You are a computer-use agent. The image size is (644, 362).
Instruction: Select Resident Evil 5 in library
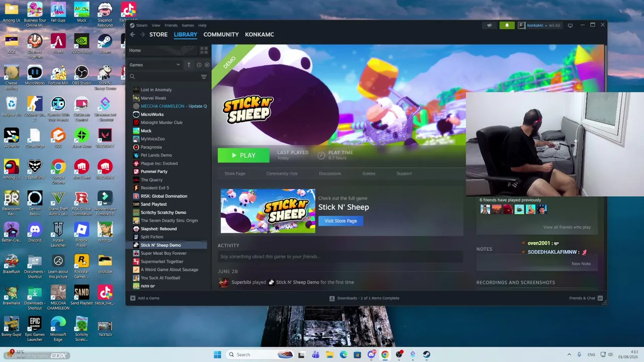[154, 188]
